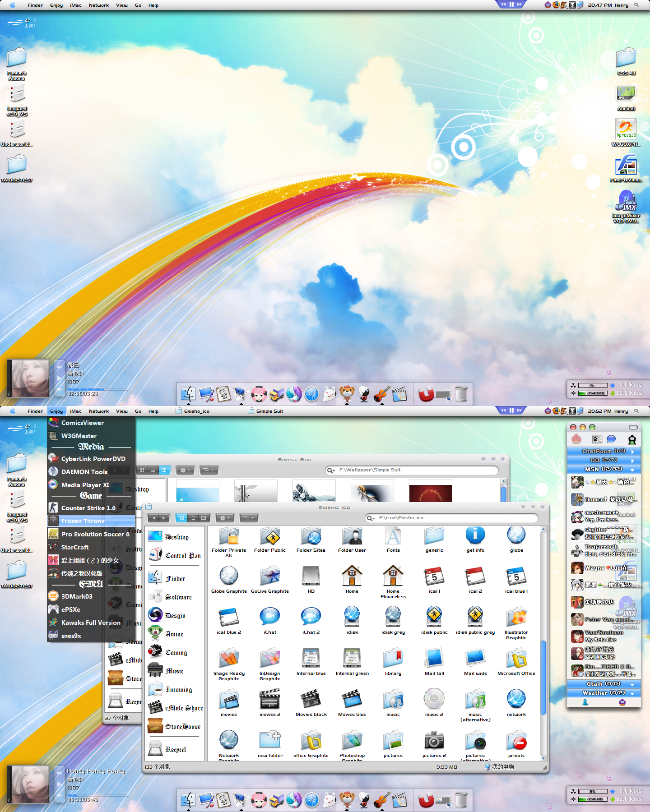Toggle the Weather (0/2) group
650x812 pixels.
pos(604,693)
